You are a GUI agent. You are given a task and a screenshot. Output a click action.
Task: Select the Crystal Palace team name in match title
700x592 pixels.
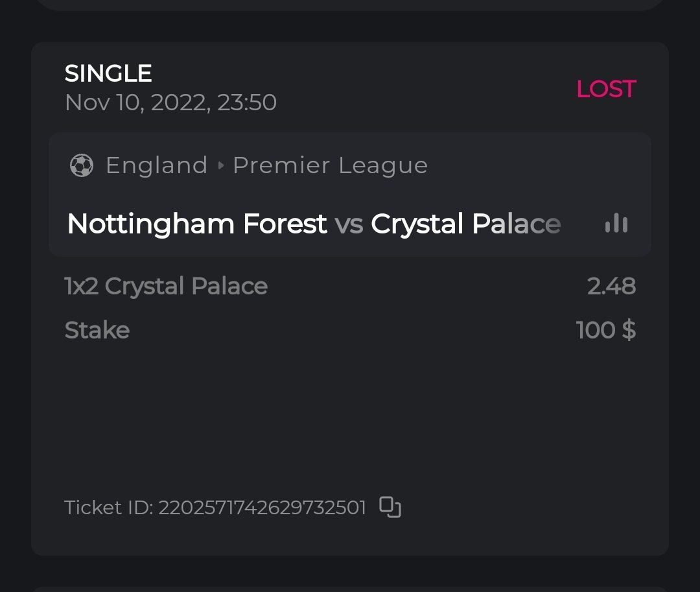click(x=465, y=224)
